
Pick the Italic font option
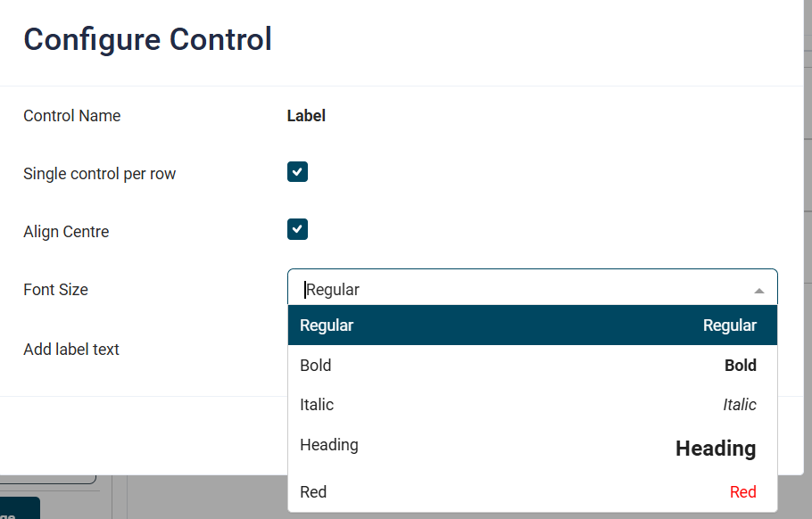[317, 405]
